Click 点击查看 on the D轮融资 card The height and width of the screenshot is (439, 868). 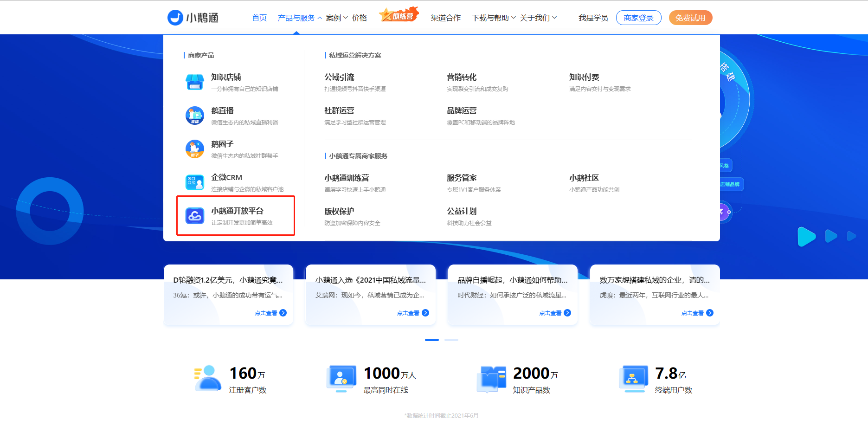[266, 313]
